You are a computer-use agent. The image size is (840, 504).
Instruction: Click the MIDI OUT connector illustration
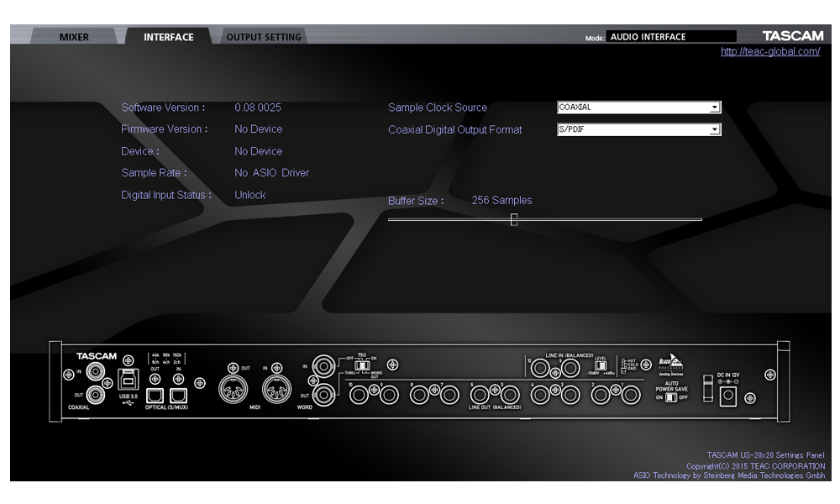(233, 389)
